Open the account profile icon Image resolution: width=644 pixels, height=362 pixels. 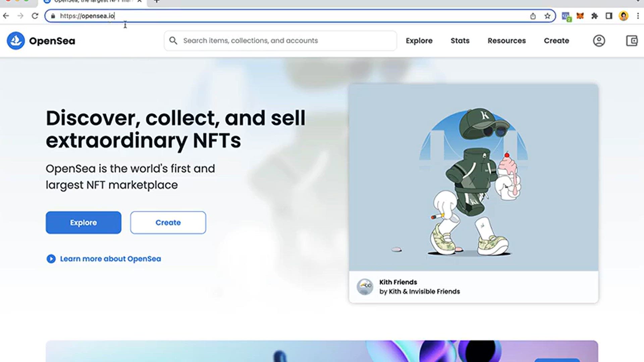coord(599,41)
